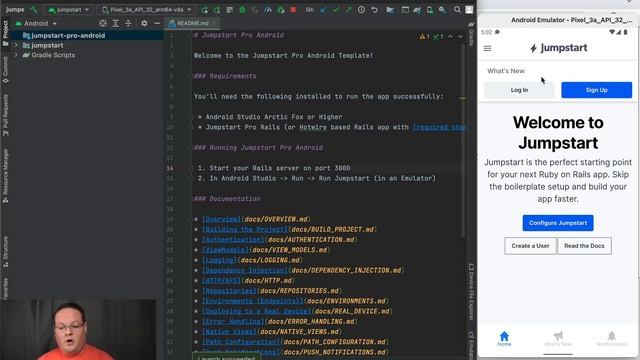Click Select Opened File target icon
The width and height of the screenshot is (640, 360).
(x=103, y=24)
